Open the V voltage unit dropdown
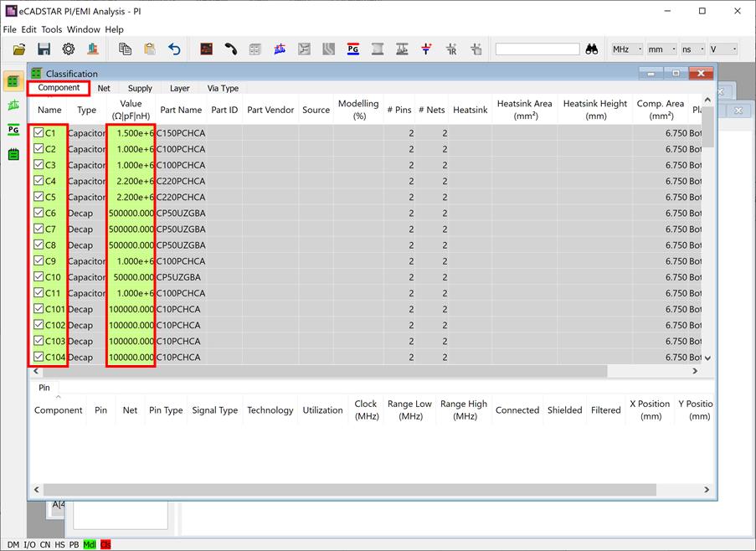 tap(723, 49)
